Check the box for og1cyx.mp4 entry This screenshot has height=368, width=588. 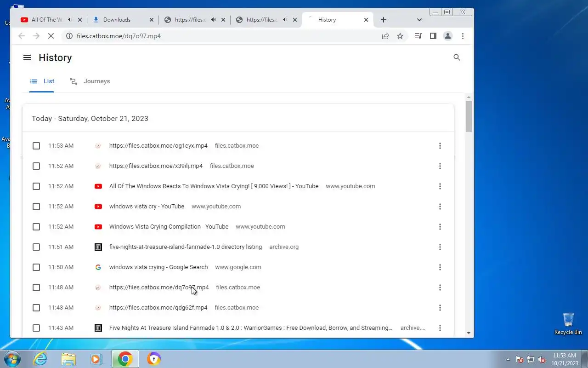click(36, 146)
